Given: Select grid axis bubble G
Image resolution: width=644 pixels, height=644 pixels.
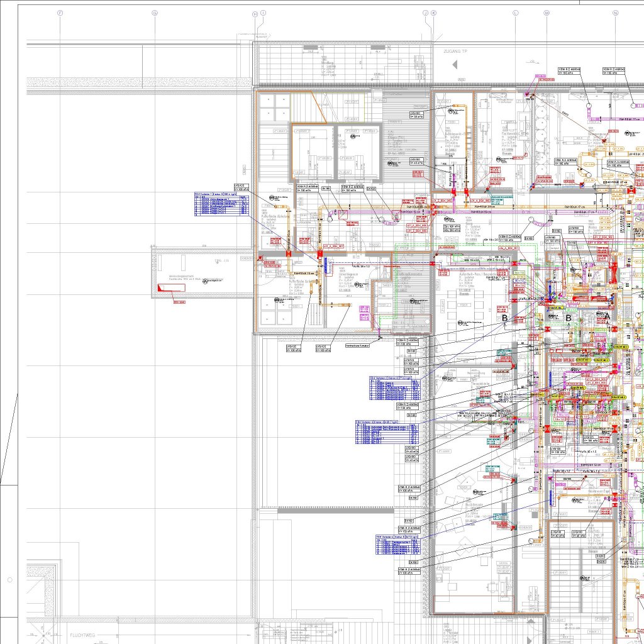Looking at the screenshot, I should [155, 13].
